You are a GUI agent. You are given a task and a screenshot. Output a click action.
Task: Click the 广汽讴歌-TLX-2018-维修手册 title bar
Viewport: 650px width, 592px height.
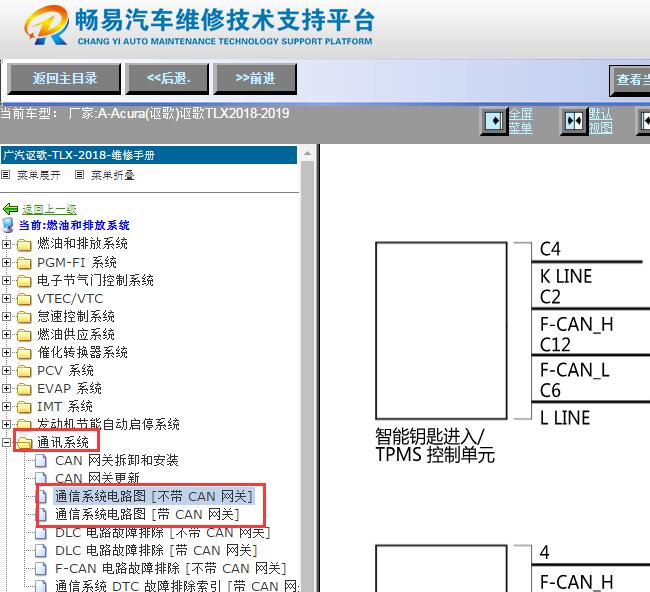tap(149, 155)
